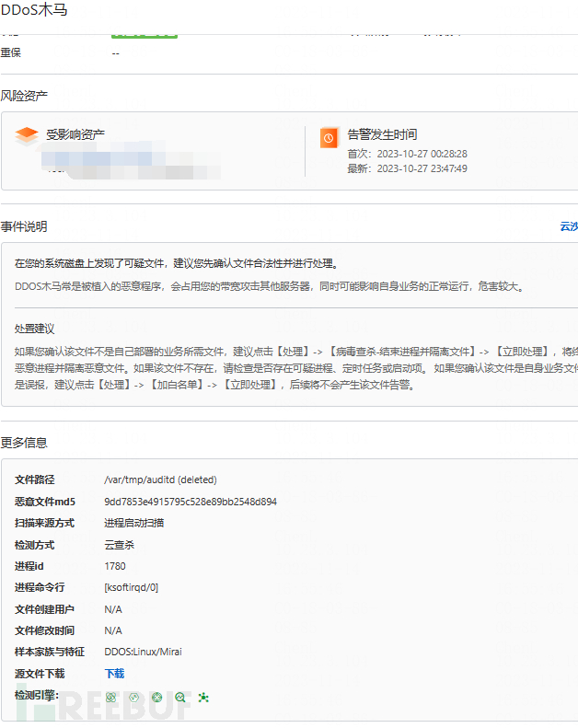Viewport: 578px width, 728px height.
Task: Click the 检测引擎 label
Action: [37, 695]
